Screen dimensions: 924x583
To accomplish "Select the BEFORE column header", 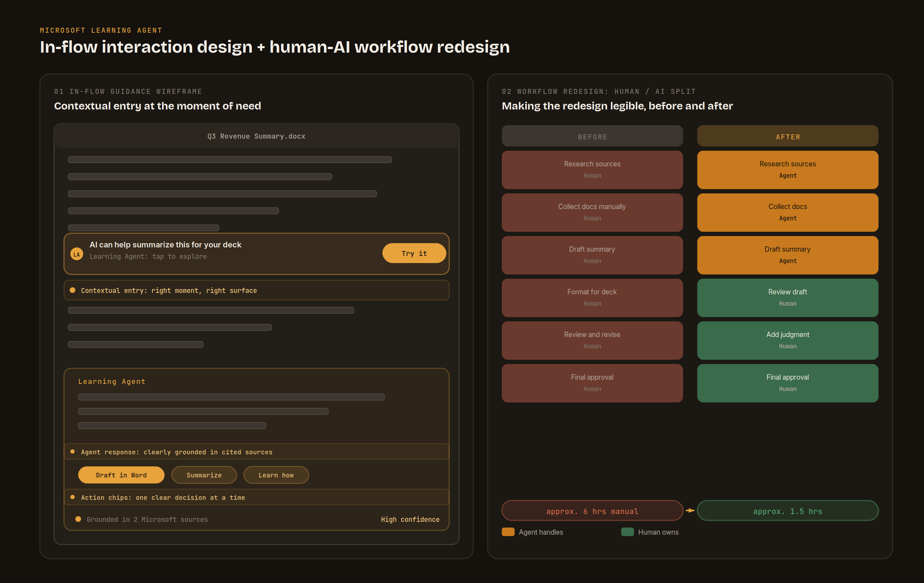I will coord(592,136).
